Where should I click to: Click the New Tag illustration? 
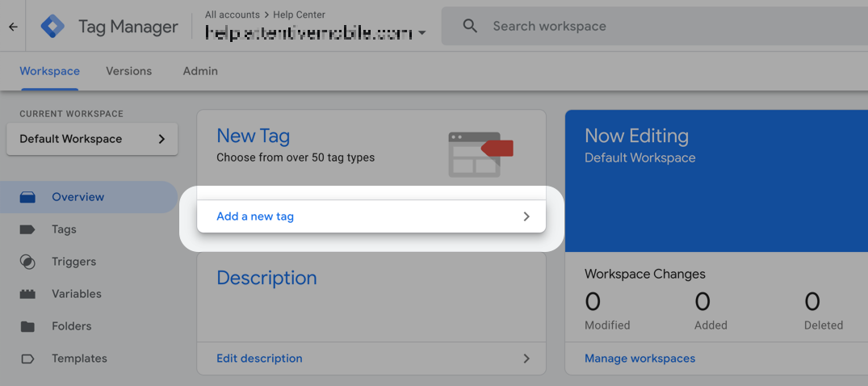pyautogui.click(x=480, y=154)
